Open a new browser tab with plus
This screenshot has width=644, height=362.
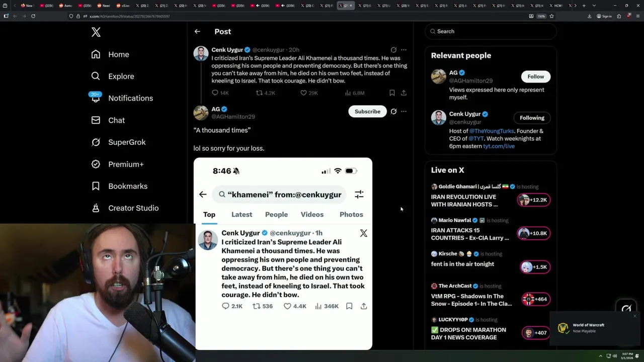[x=584, y=6]
